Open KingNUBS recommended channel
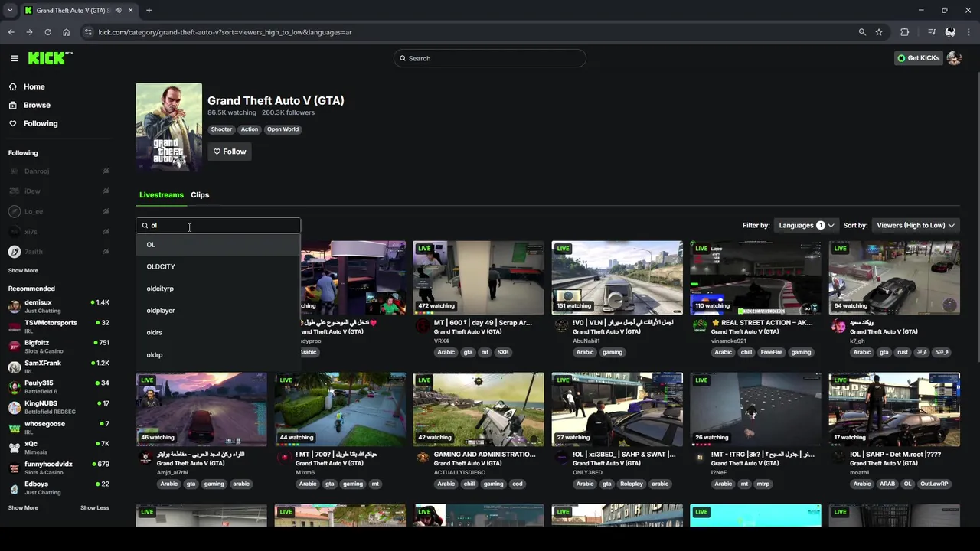Image resolution: width=980 pixels, height=551 pixels. 59,406
